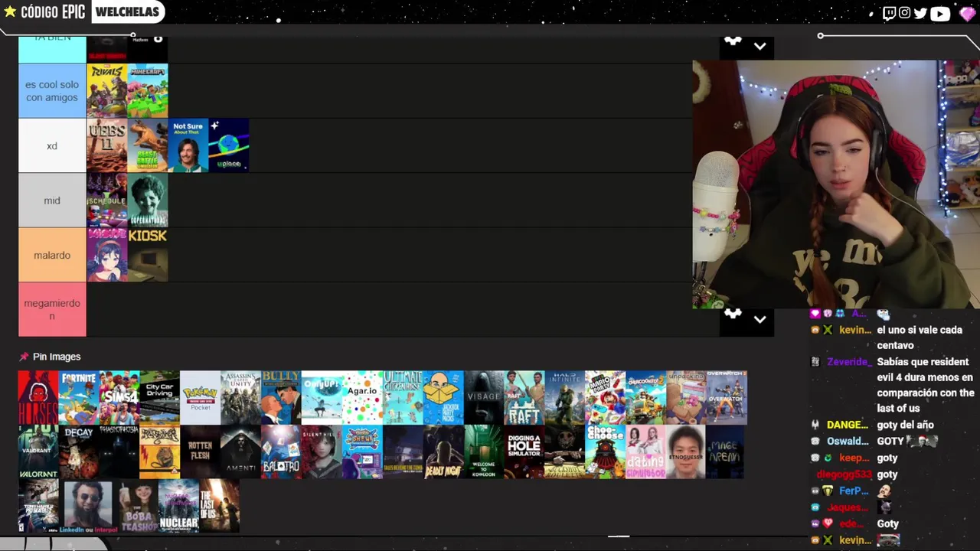Pick the Silent Hill f cover

322,452
